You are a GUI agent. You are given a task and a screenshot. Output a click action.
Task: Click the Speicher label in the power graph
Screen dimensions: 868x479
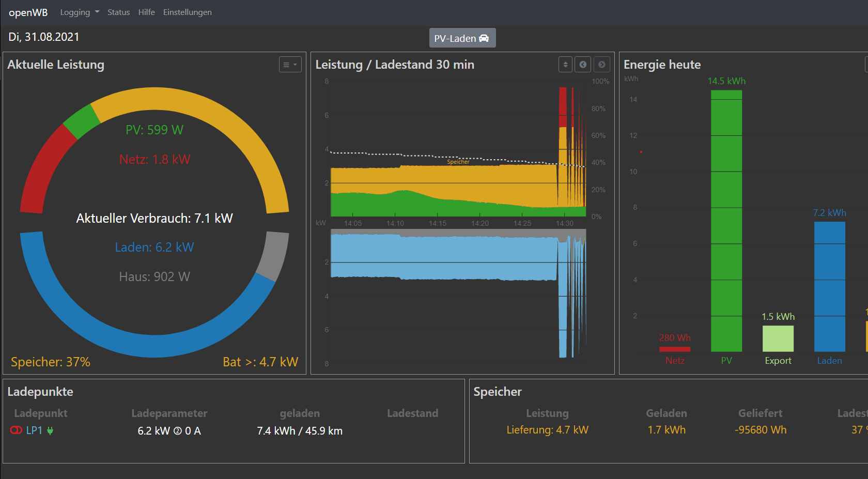pyautogui.click(x=458, y=162)
